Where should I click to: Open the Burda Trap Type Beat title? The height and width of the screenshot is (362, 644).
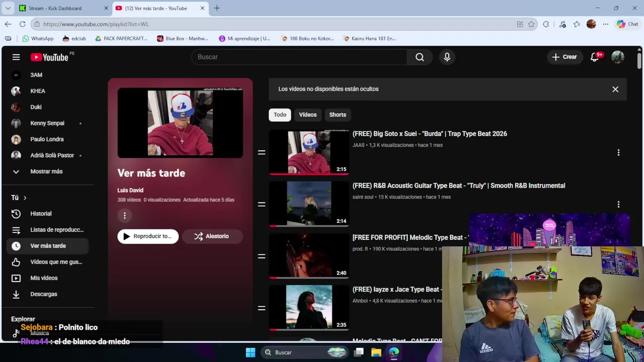pyautogui.click(x=430, y=134)
